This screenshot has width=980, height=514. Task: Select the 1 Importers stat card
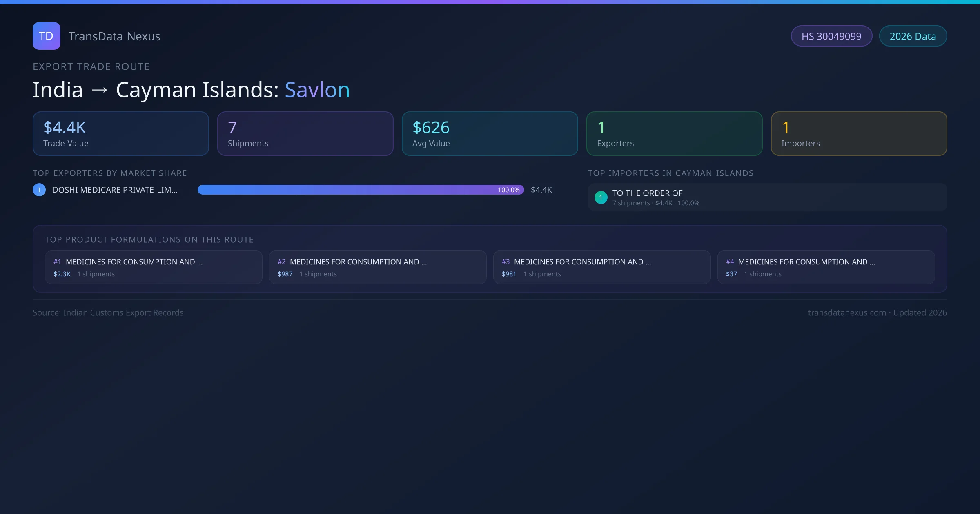tap(859, 134)
